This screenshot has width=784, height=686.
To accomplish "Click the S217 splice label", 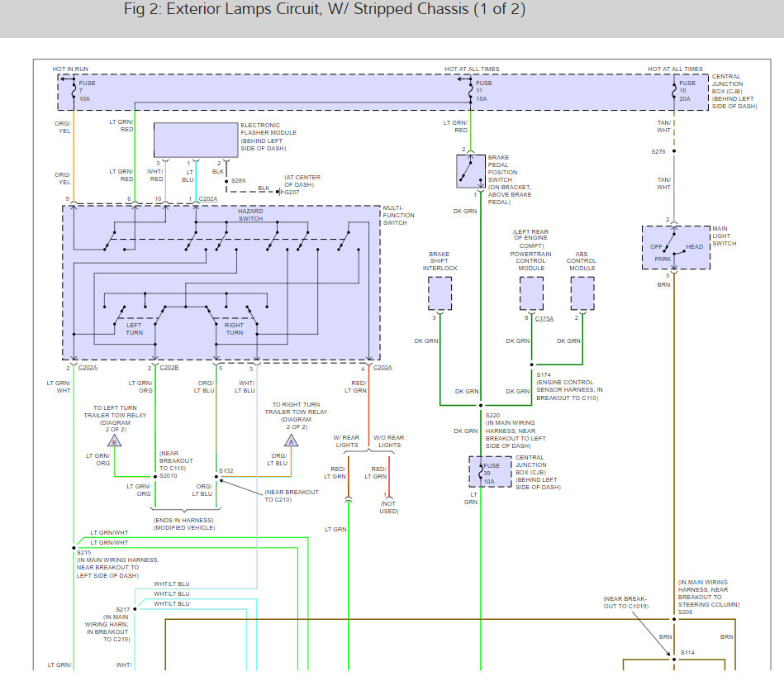I will click(x=122, y=610).
